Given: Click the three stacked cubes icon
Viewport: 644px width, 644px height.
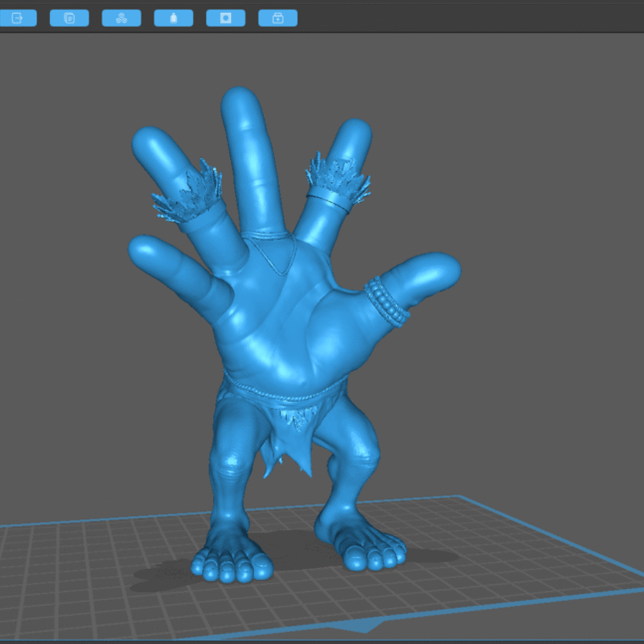Looking at the screenshot, I should (x=121, y=18).
